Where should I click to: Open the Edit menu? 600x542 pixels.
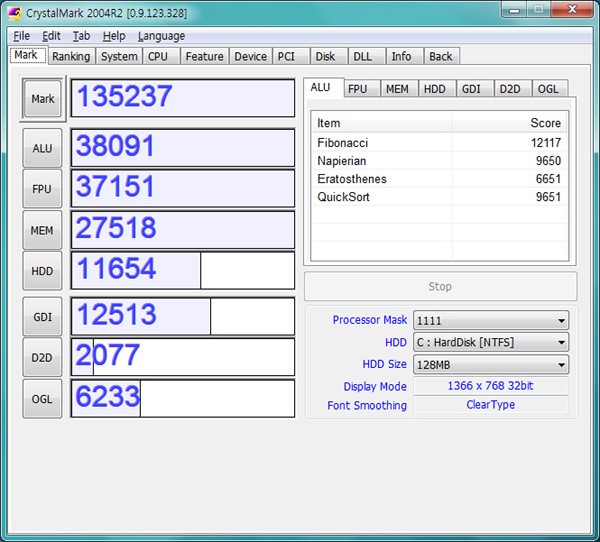point(51,36)
